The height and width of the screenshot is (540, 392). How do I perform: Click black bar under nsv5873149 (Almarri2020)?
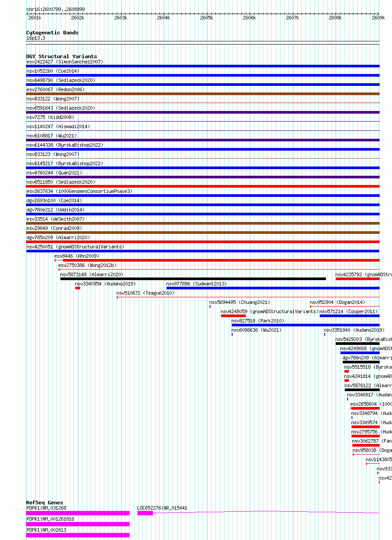193,279
